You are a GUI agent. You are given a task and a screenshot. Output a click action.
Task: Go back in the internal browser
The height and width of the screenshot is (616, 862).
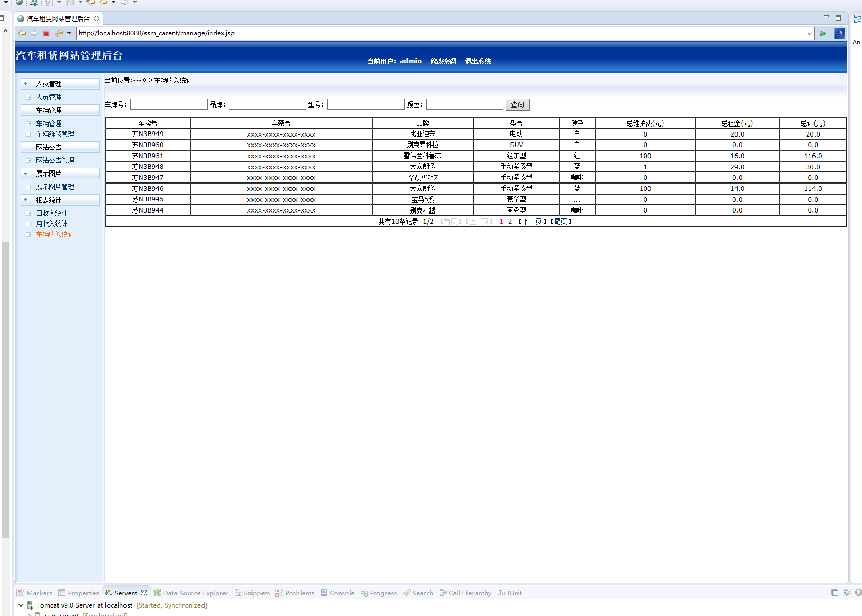tap(22, 33)
